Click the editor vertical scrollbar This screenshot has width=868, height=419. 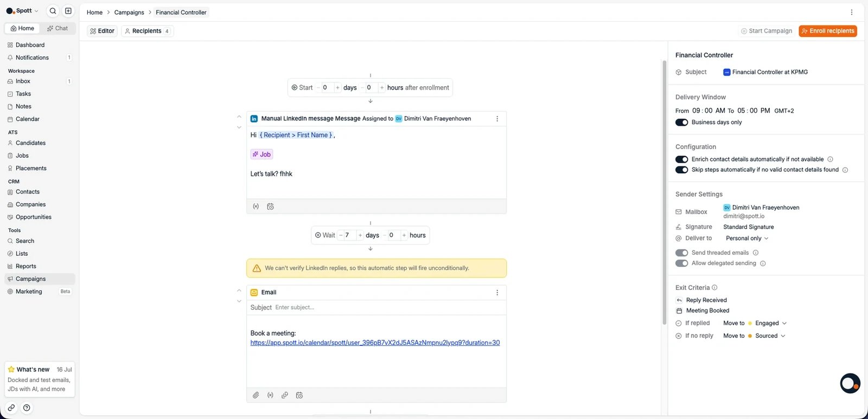pos(664,192)
